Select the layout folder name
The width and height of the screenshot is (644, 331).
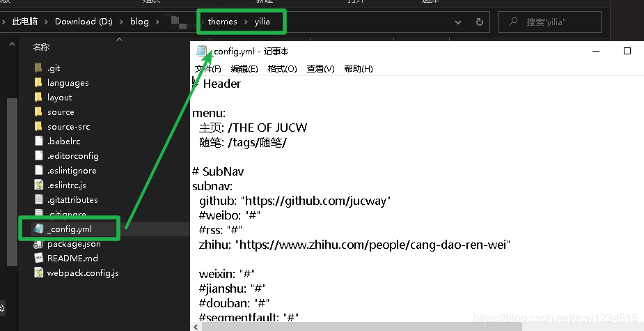(x=59, y=98)
